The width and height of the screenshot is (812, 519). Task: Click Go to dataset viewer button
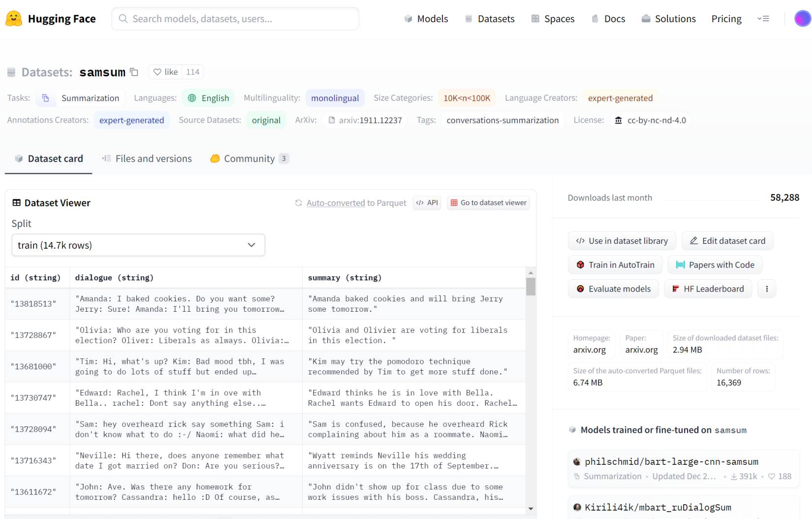tap(488, 203)
